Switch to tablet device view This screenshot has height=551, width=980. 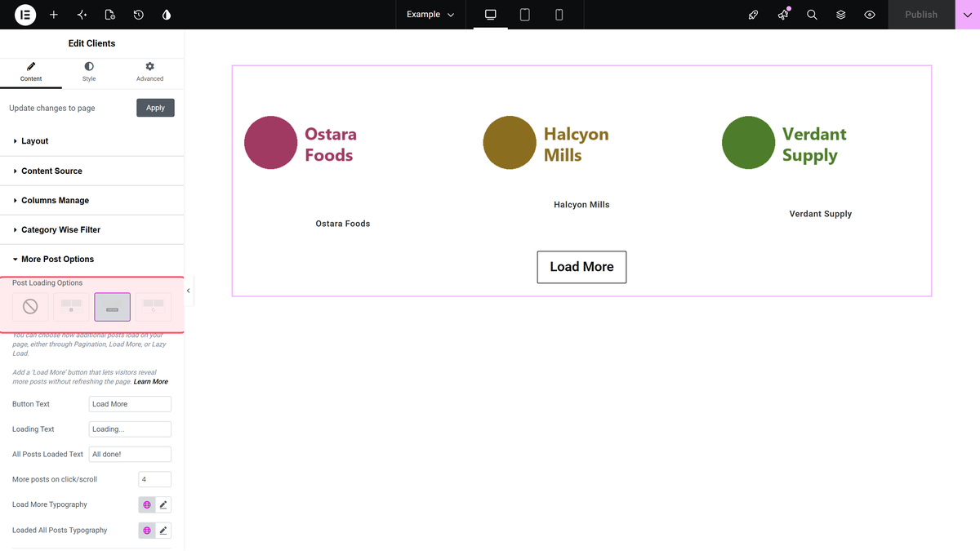click(x=525, y=15)
